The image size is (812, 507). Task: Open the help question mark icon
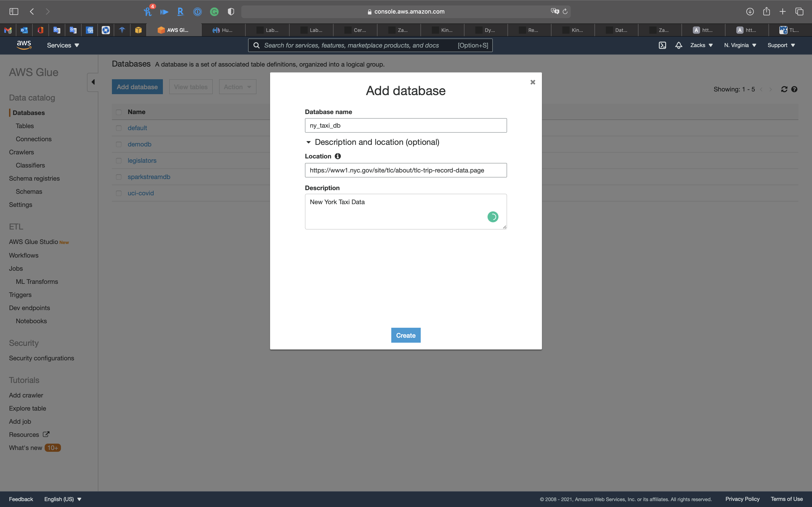794,89
